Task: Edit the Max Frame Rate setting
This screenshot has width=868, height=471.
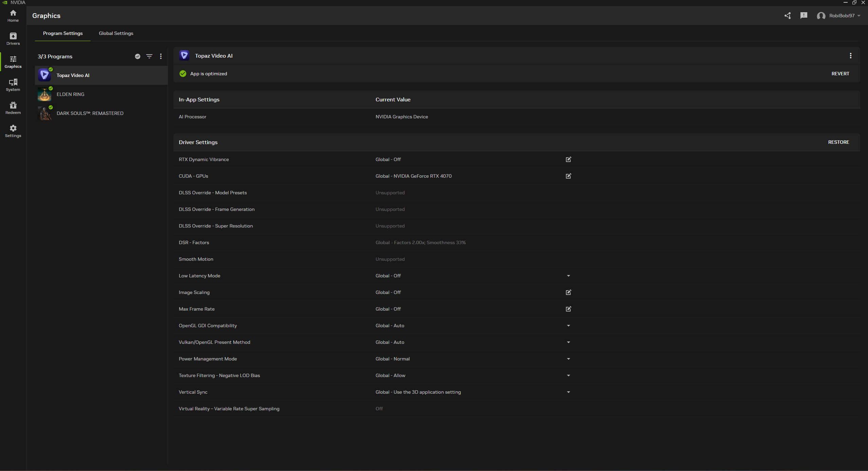Action: [x=568, y=309]
